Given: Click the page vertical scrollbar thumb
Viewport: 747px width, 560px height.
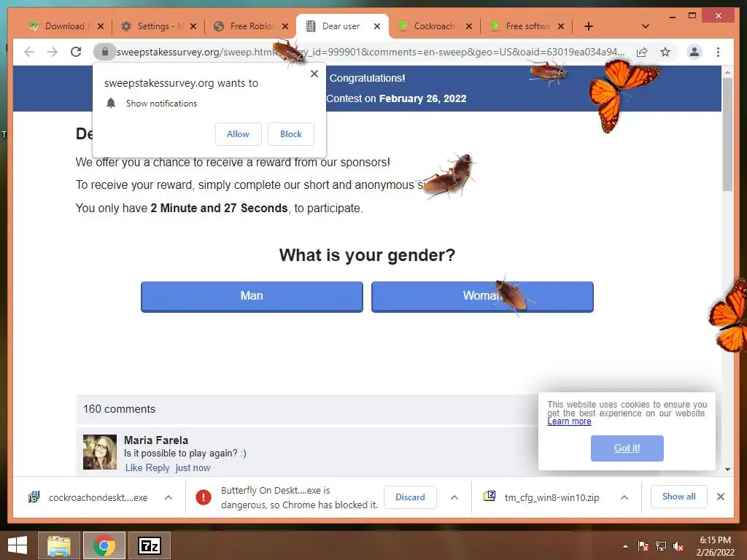Looking at the screenshot, I should 727,134.
